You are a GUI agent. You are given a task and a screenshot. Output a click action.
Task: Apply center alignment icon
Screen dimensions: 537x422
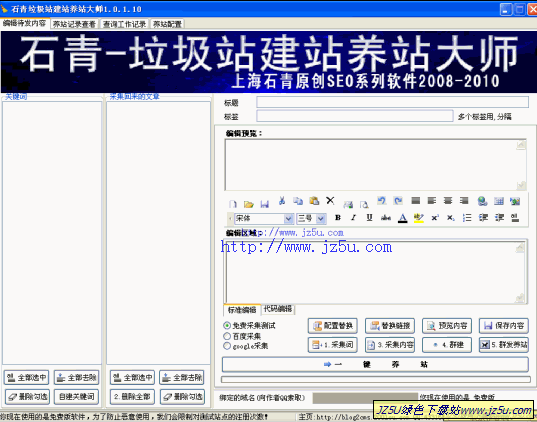[448, 201]
